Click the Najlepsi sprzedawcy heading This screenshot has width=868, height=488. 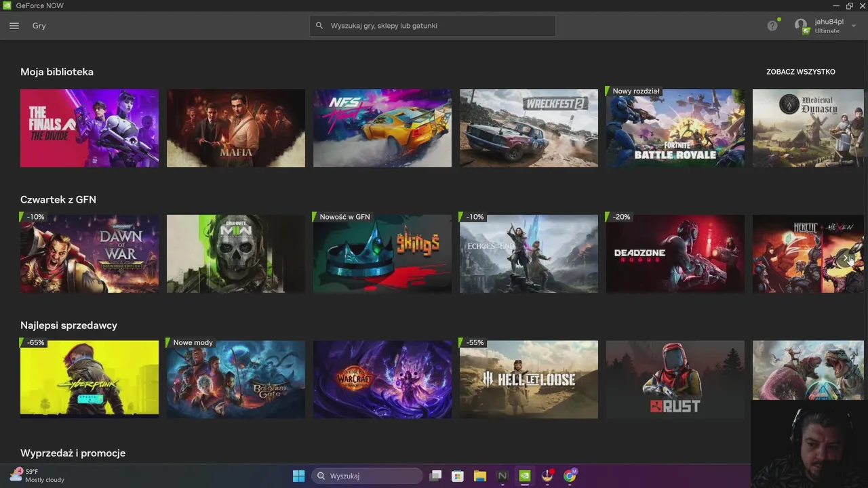(x=68, y=325)
